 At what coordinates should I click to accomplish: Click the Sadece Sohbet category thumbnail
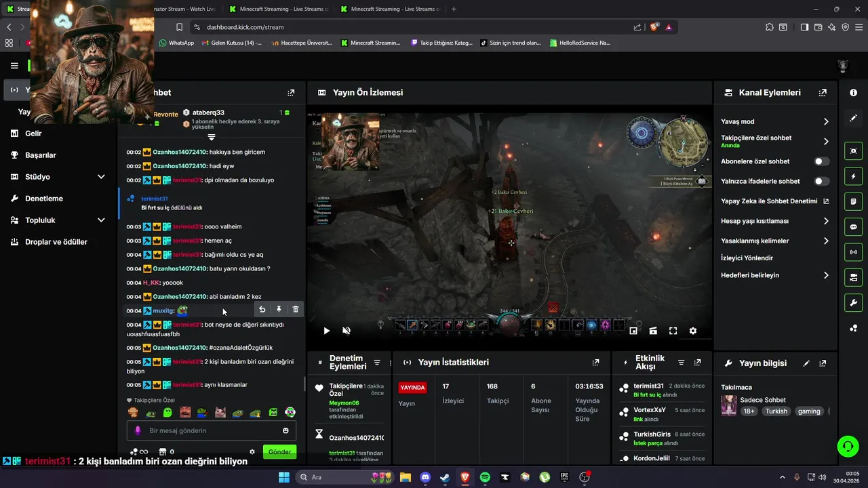tap(728, 405)
